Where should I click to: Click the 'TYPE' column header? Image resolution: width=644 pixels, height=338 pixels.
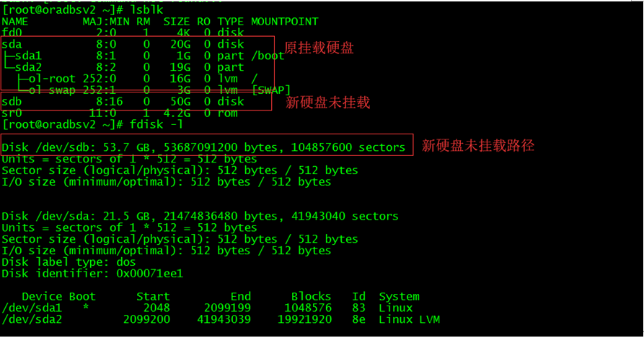tap(230, 22)
